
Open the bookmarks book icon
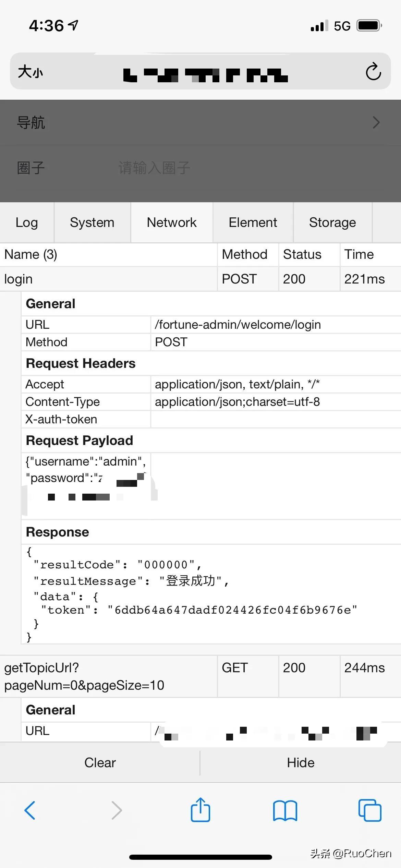pyautogui.click(x=285, y=811)
